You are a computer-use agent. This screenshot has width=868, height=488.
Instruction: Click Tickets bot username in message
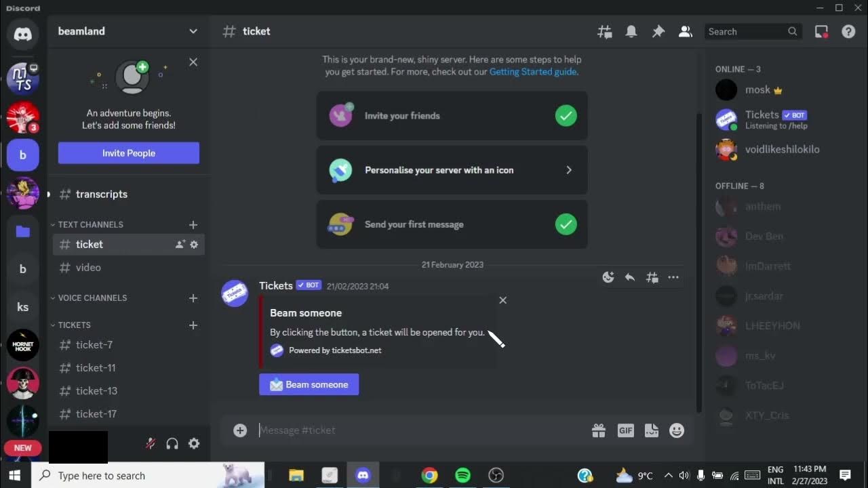pos(276,286)
